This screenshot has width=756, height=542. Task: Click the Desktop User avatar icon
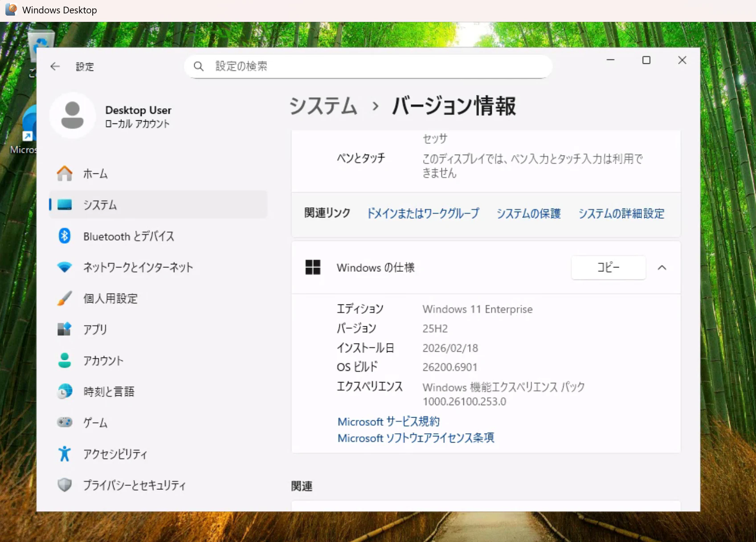point(72,115)
